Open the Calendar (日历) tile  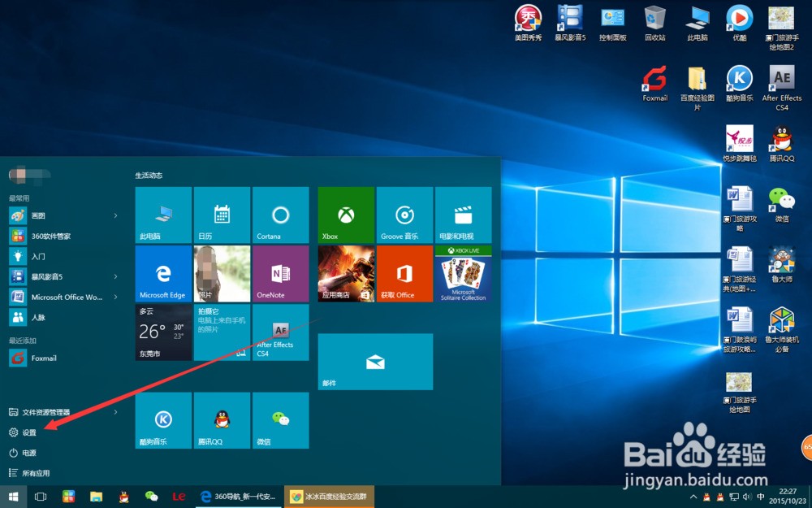tap(222, 215)
